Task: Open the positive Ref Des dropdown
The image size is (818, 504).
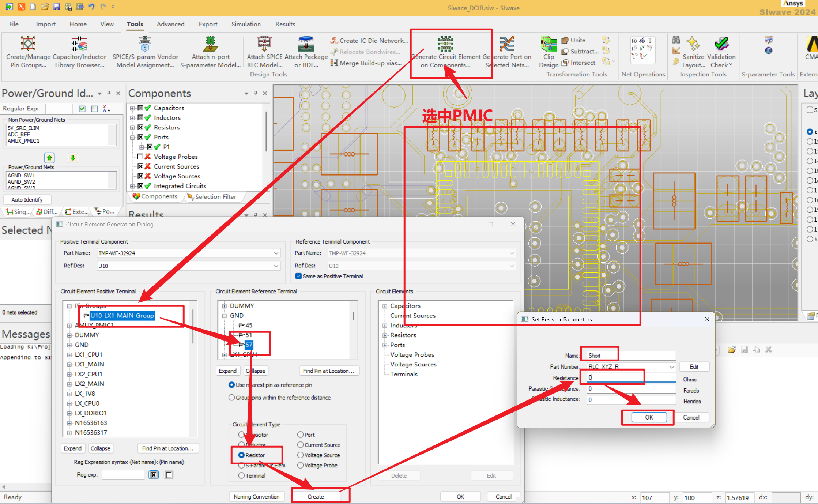Action: pyautogui.click(x=276, y=266)
